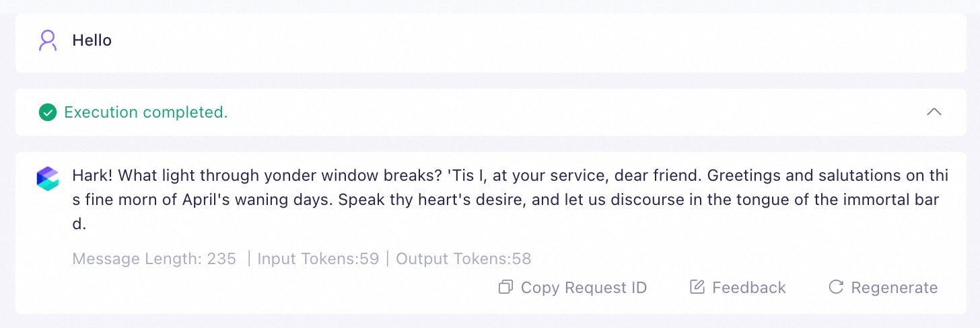Viewport: 980px width, 328px height.
Task: Open the Feedback form via its label
Action: click(749, 288)
